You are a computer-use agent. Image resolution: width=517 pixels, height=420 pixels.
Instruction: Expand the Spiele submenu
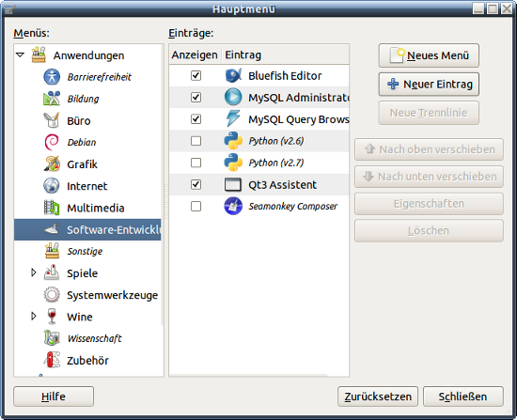(33, 272)
